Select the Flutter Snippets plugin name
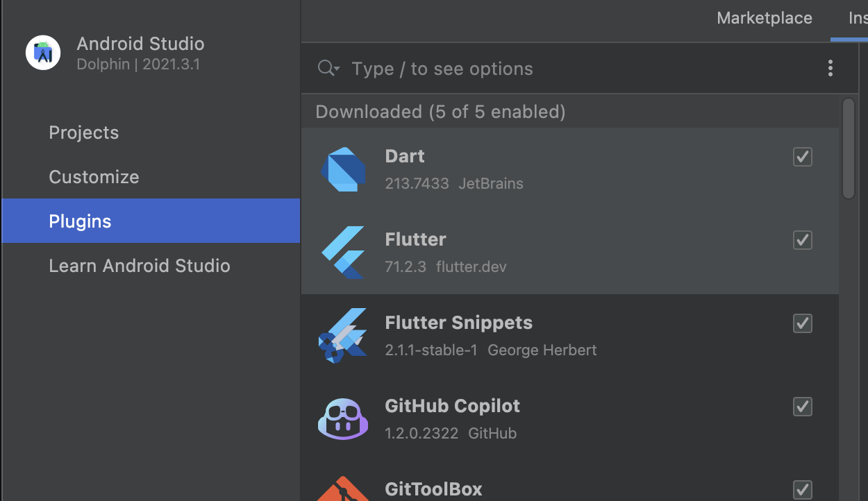Viewport: 868px width, 501px height. (x=459, y=323)
